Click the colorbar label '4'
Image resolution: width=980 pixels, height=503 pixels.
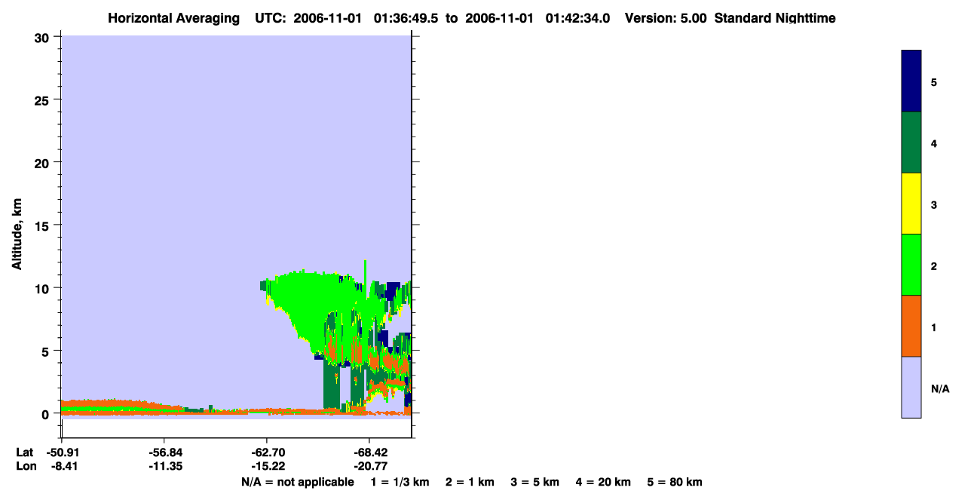pyautogui.click(x=934, y=143)
